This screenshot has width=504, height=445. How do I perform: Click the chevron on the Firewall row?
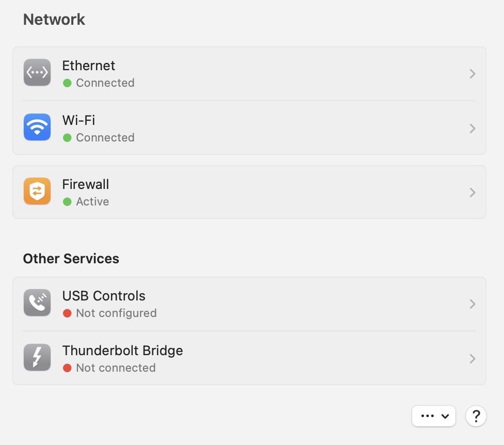pyautogui.click(x=472, y=193)
